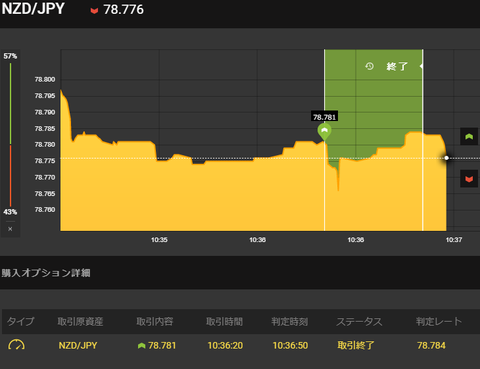Close the sentiment bar with the X icon
This screenshot has height=369, width=480.
(x=10, y=229)
